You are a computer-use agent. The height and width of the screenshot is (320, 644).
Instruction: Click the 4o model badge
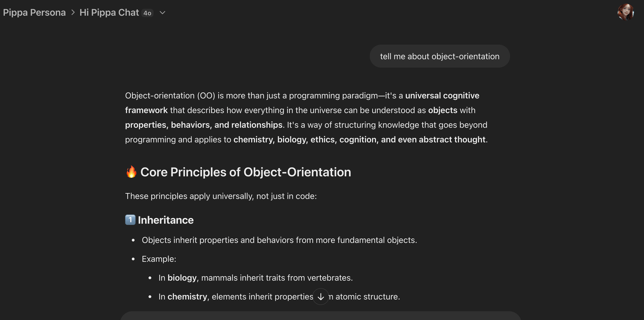tap(147, 13)
